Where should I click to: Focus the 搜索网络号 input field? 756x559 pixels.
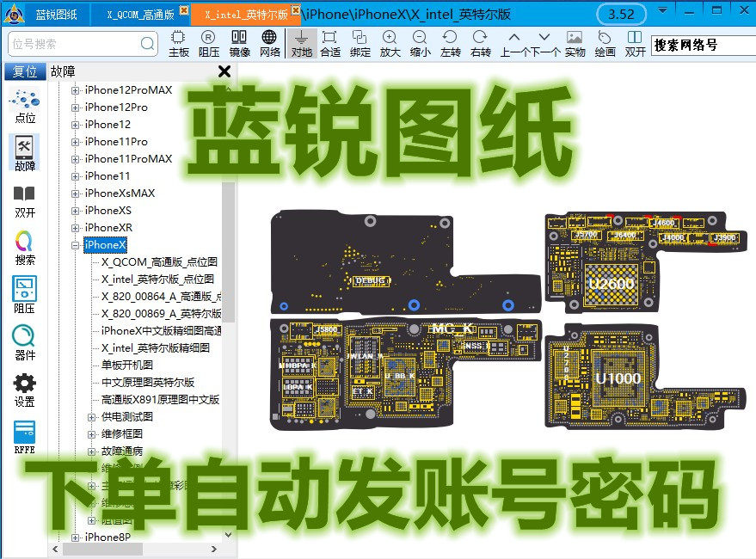(704, 45)
